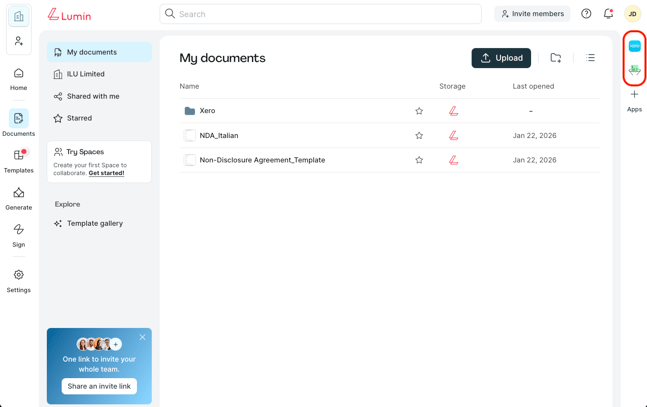647x407 pixels.
Task: Click the Xero folder icon
Action: (190, 111)
